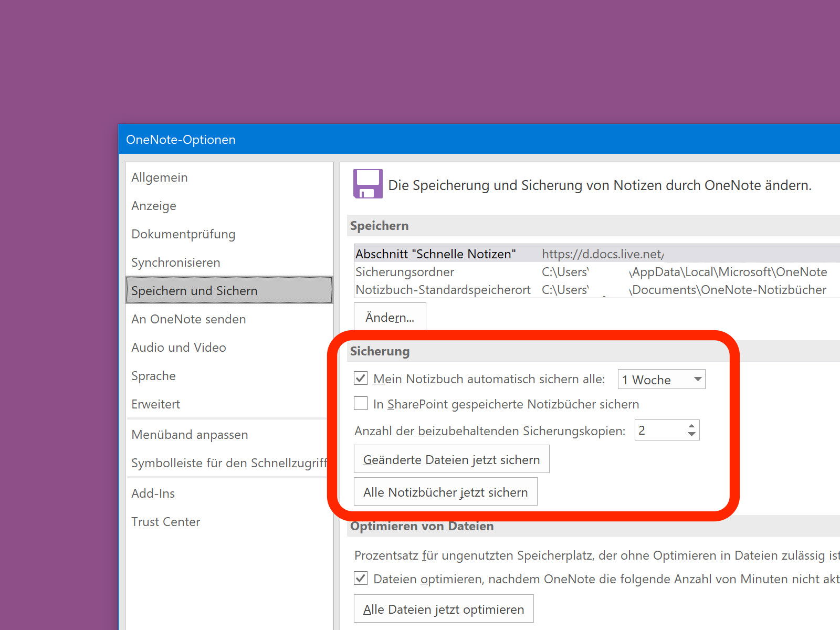Click the Ändern... button
840x630 pixels.
[x=390, y=317]
